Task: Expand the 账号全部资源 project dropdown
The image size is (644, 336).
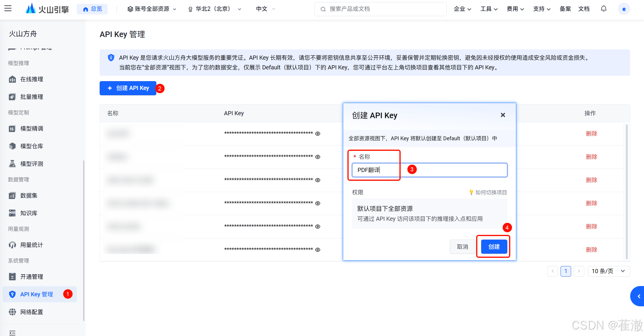Action: [152, 9]
